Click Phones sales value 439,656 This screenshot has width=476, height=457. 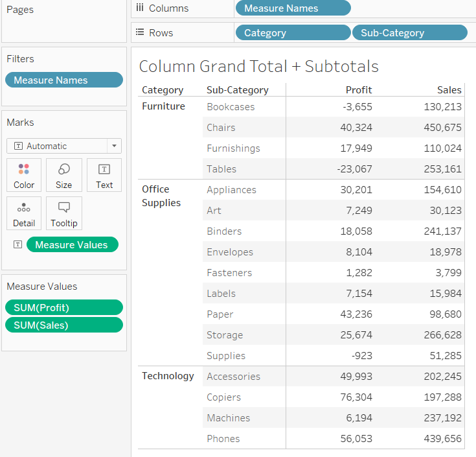[443, 439]
